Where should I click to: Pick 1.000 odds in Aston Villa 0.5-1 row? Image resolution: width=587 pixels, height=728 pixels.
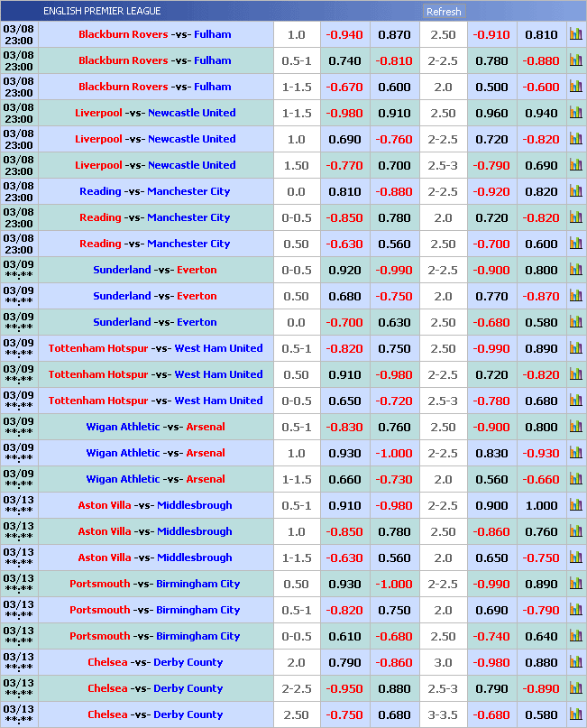[542, 505]
